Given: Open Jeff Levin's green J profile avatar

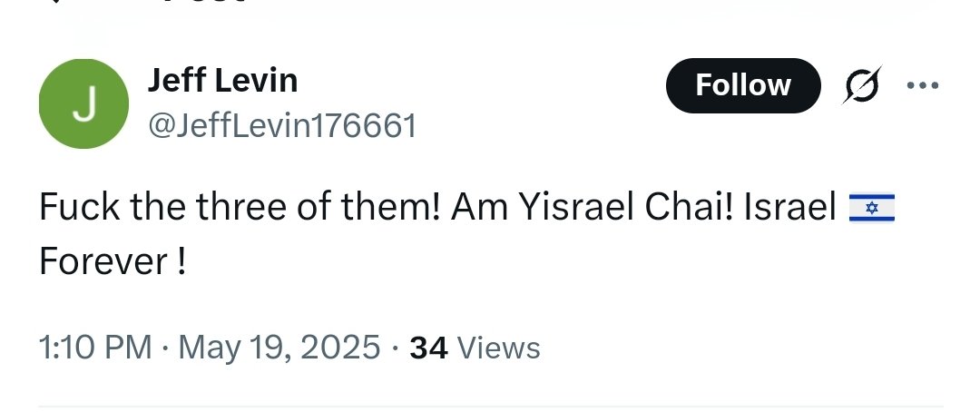Looking at the screenshot, I should point(83,104).
